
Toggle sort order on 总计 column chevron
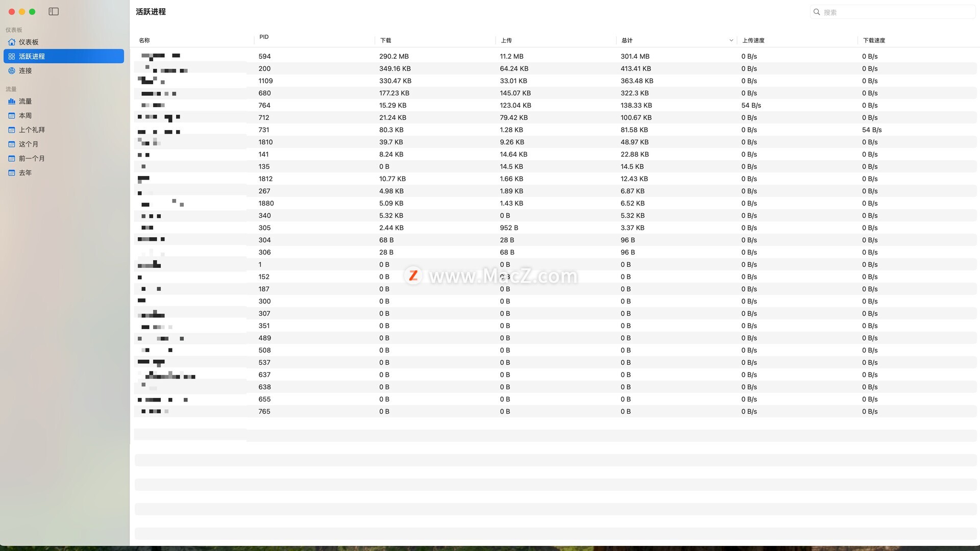click(x=731, y=40)
